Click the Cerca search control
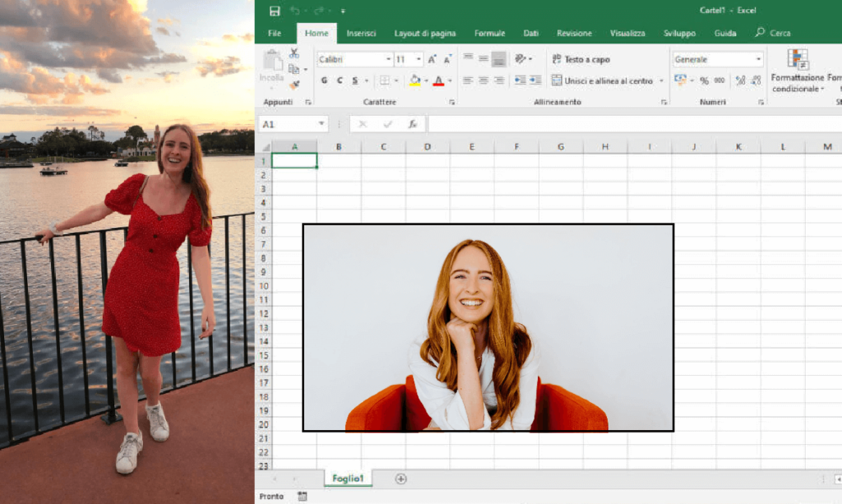Screen dimensions: 842x504 point(772,33)
